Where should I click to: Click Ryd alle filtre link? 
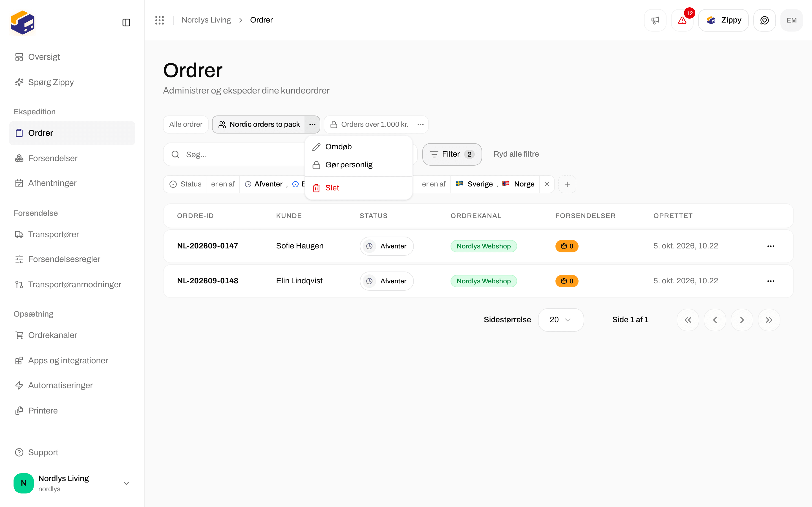tap(516, 154)
